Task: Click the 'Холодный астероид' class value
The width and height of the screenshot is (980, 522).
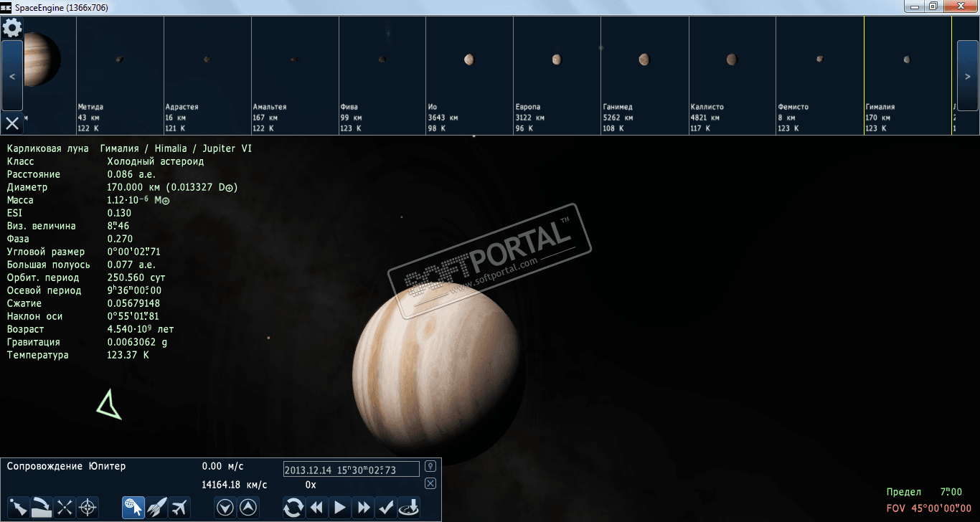Action: pyautogui.click(x=156, y=161)
